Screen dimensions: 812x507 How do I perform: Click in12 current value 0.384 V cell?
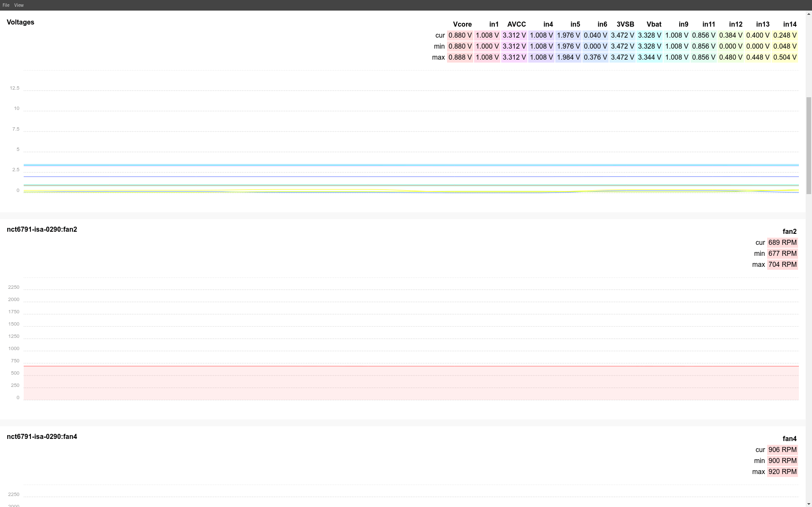pyautogui.click(x=731, y=36)
